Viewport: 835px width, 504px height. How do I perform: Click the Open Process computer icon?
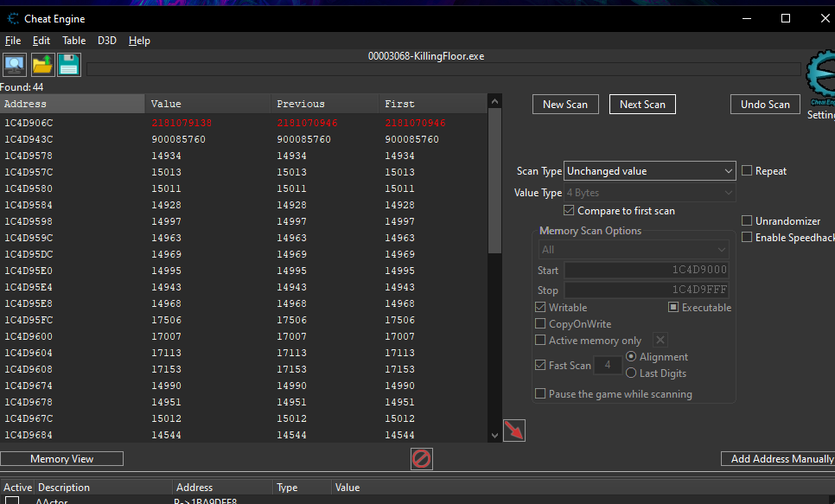point(15,64)
